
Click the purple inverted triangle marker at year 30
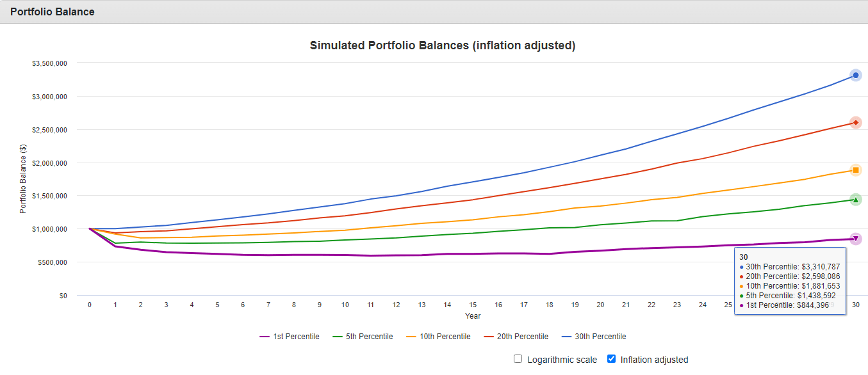[855, 239]
